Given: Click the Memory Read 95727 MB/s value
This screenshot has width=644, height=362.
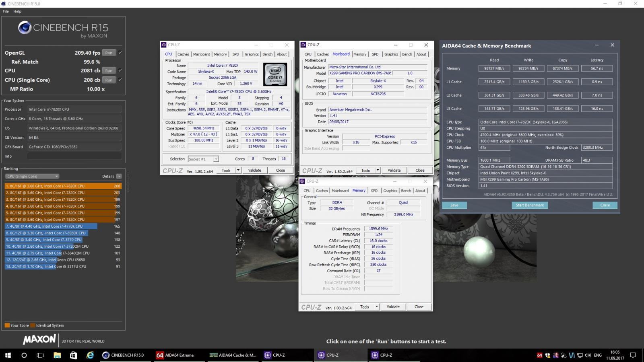Looking at the screenshot, I should [x=494, y=68].
